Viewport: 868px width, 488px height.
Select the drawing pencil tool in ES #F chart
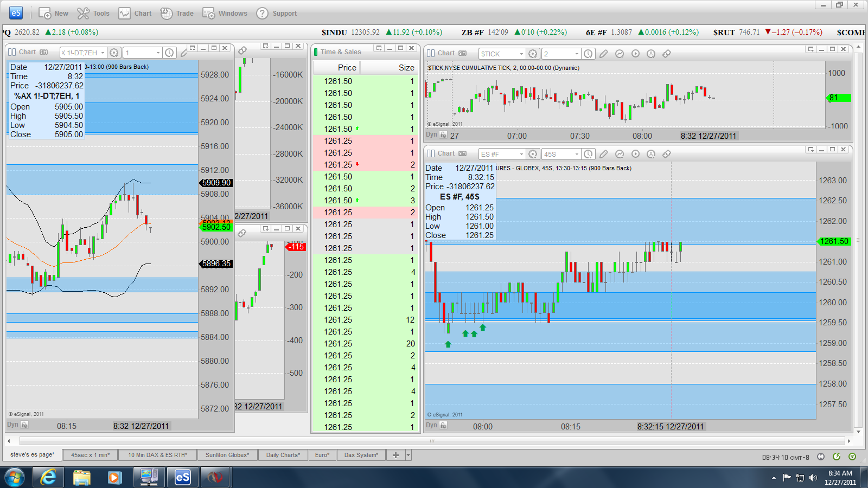(x=604, y=154)
